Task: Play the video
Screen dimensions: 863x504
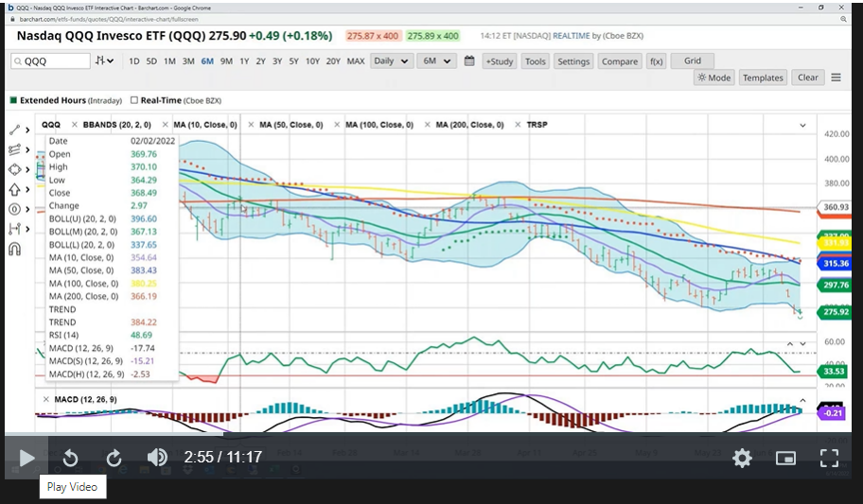Action: pos(26,458)
